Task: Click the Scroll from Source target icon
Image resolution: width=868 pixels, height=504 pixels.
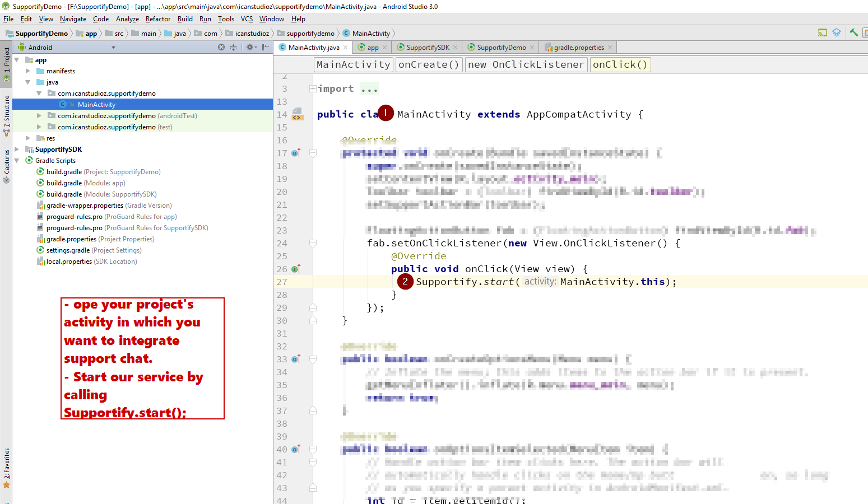Action: (x=221, y=48)
